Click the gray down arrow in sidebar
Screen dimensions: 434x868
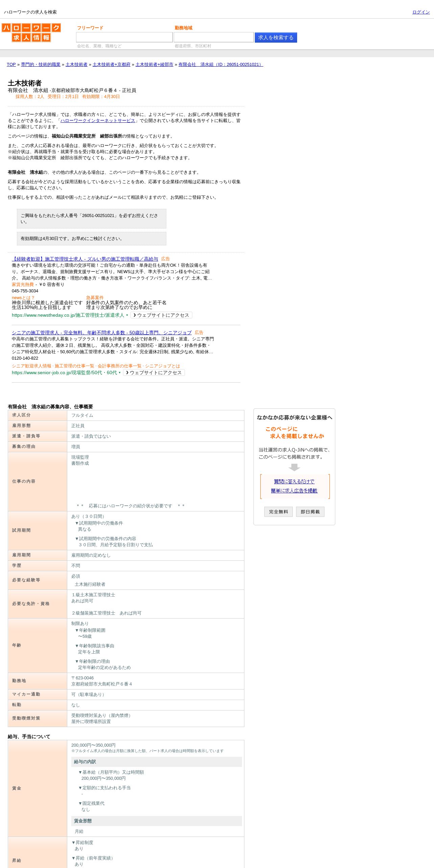click(294, 467)
